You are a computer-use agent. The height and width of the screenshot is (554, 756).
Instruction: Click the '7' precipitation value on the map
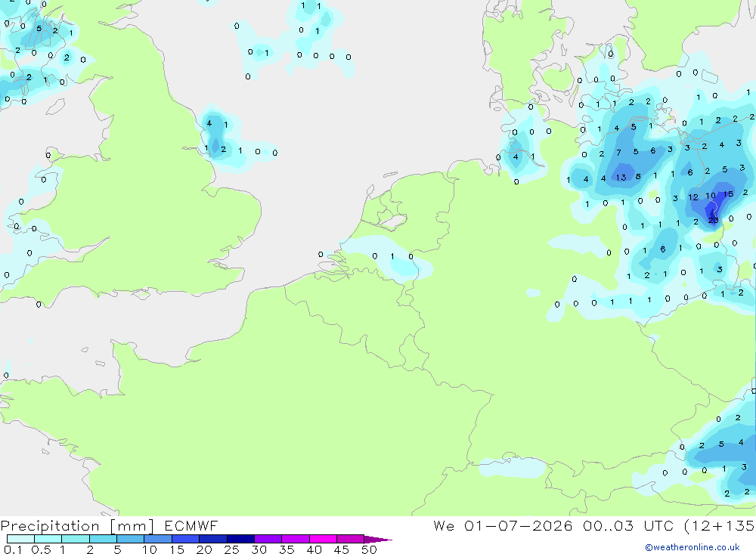[618, 153]
